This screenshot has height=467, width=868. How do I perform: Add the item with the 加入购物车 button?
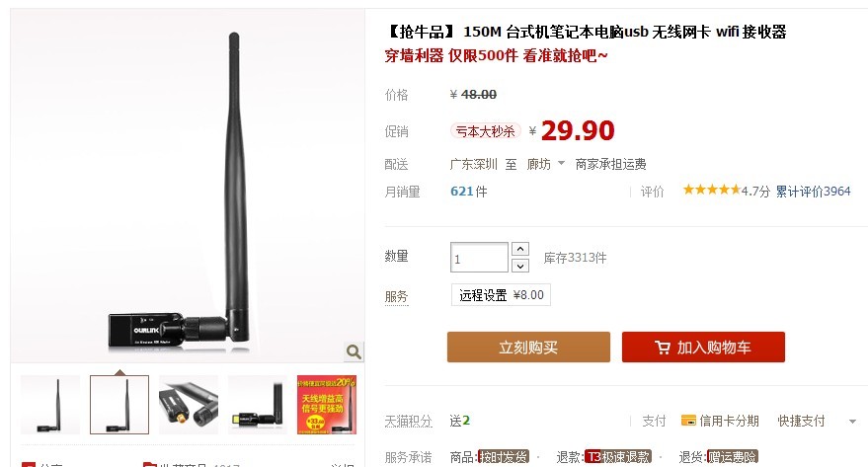tap(703, 347)
